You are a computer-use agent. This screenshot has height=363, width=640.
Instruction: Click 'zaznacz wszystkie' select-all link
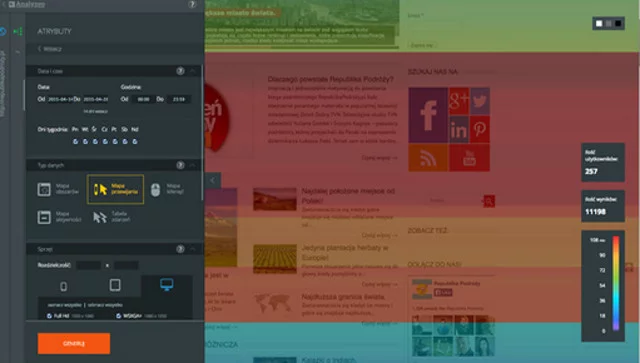(x=65, y=305)
